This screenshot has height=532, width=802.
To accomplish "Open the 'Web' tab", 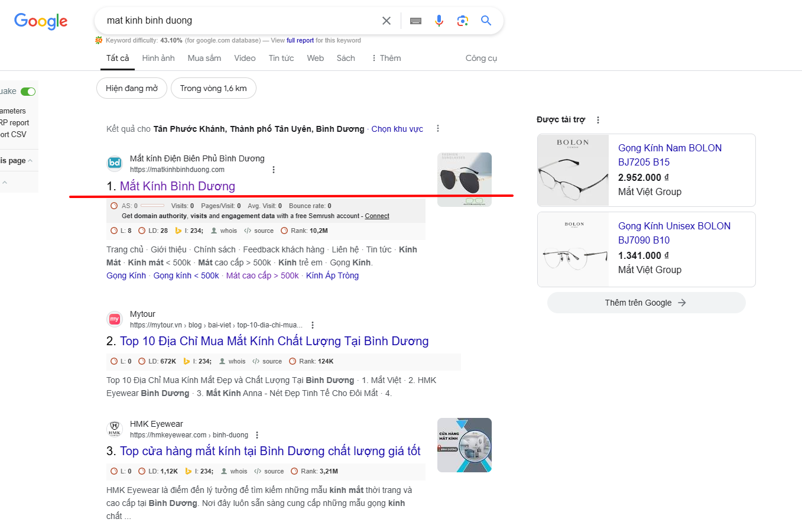I will [x=316, y=58].
